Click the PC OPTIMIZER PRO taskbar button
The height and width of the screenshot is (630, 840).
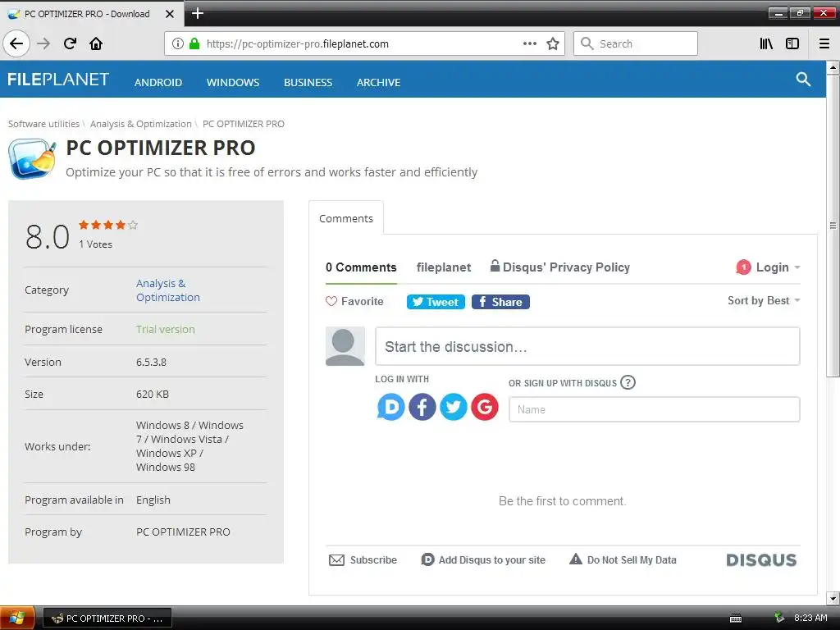tap(107, 619)
